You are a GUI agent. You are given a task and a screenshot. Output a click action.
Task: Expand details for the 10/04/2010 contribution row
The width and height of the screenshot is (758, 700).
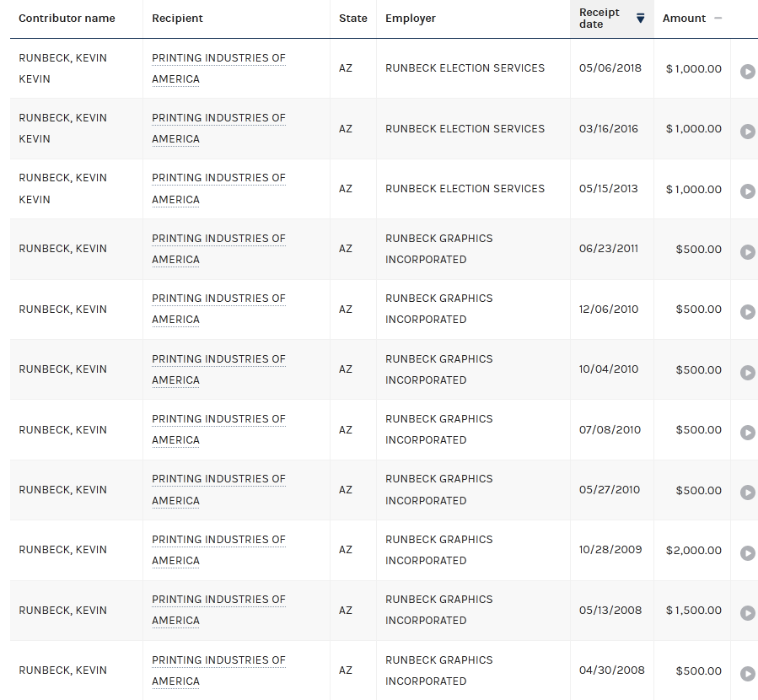747,372
